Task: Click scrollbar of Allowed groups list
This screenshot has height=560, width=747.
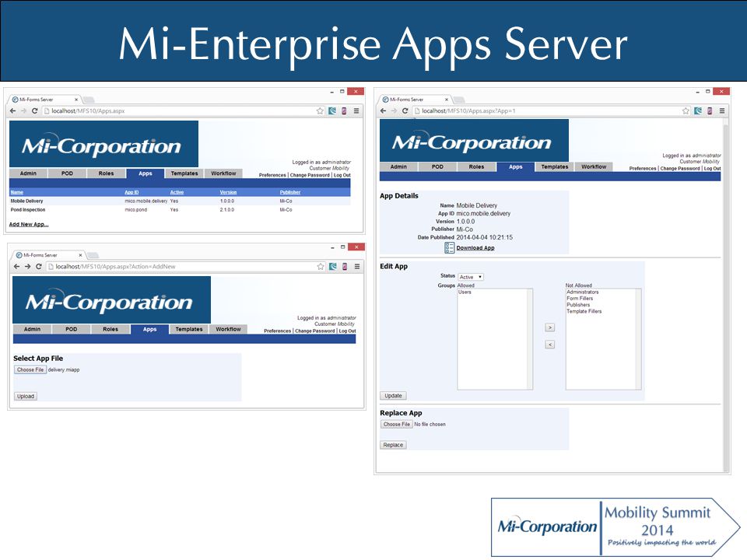Action: [530, 339]
